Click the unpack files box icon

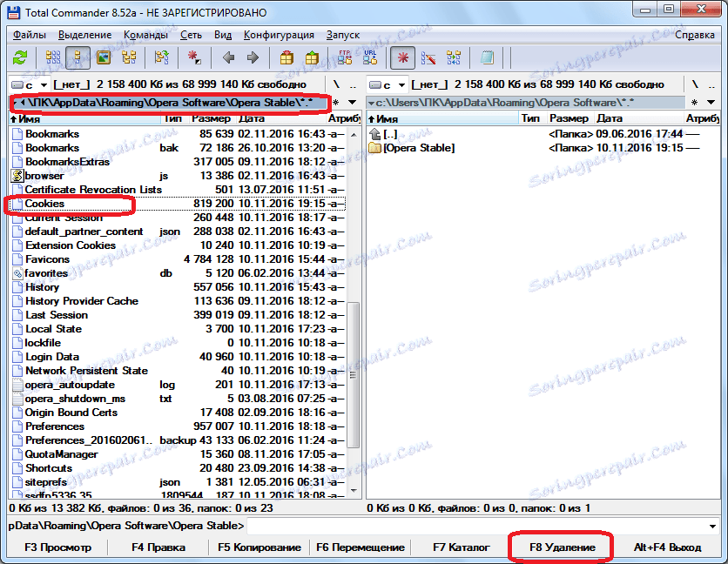pos(312,57)
